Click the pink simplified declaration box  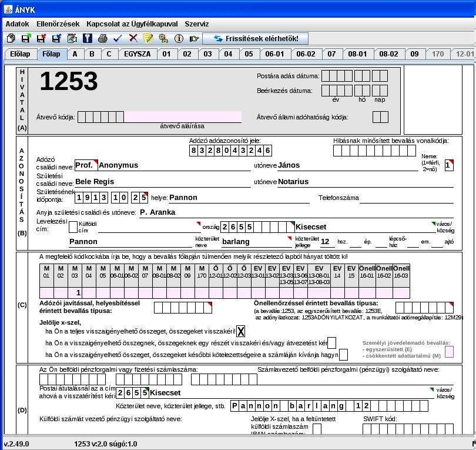click(x=449, y=352)
